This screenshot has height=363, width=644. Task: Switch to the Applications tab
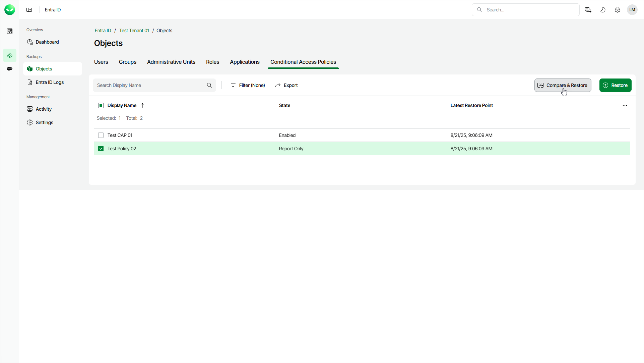click(245, 62)
